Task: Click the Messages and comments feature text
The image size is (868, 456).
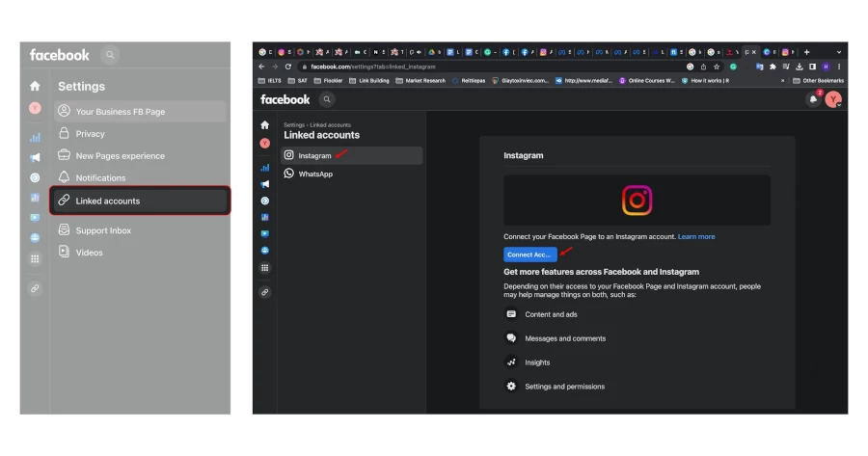Action: [x=565, y=338]
